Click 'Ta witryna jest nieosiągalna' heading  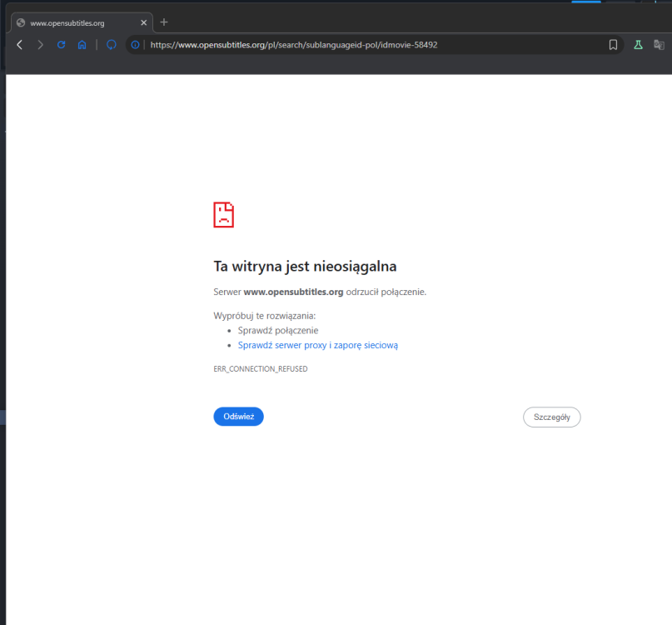(305, 267)
